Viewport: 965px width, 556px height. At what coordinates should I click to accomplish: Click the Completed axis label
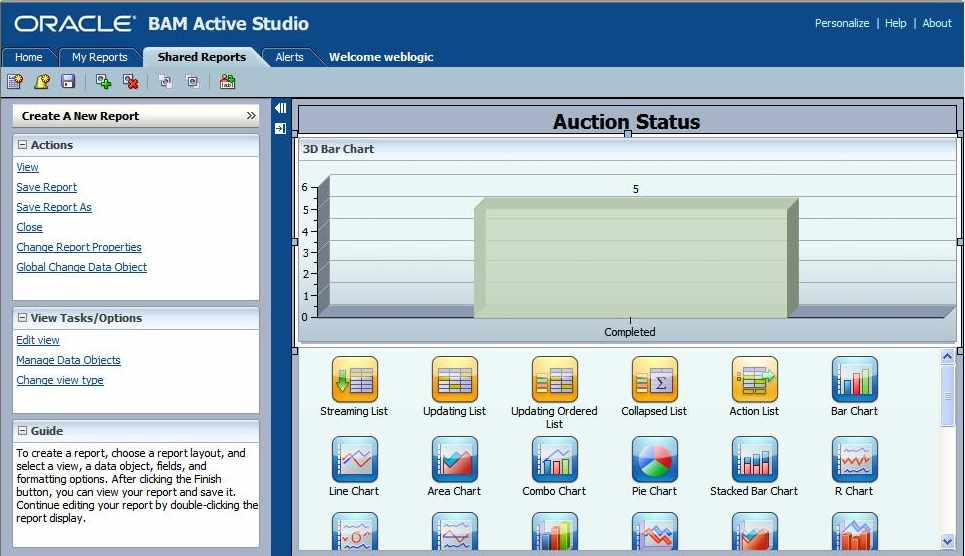(x=630, y=332)
